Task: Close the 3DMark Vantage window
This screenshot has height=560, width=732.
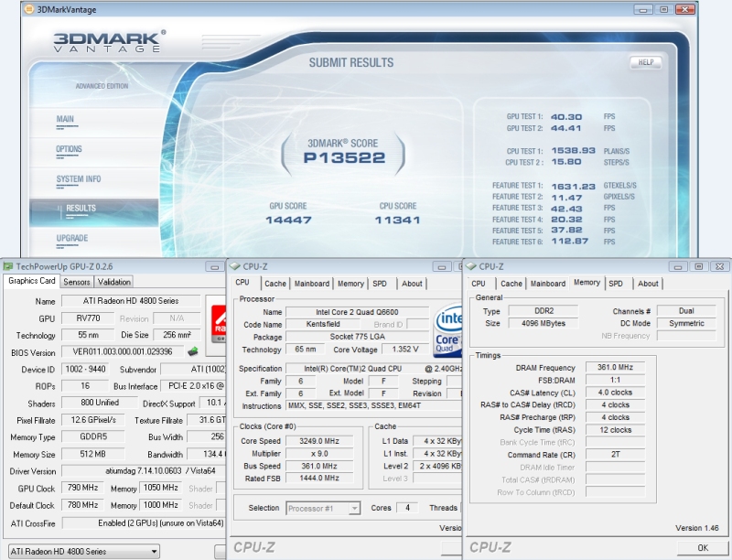Action: (684, 9)
